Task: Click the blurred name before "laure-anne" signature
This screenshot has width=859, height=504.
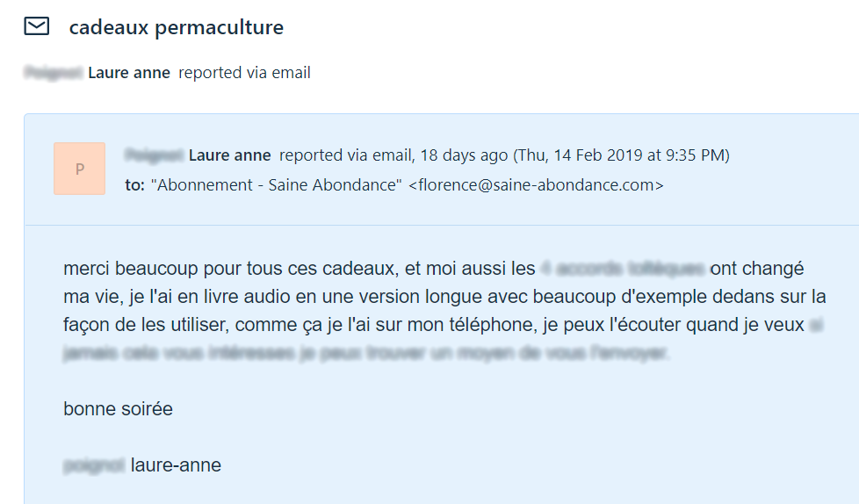Action: tap(94, 465)
